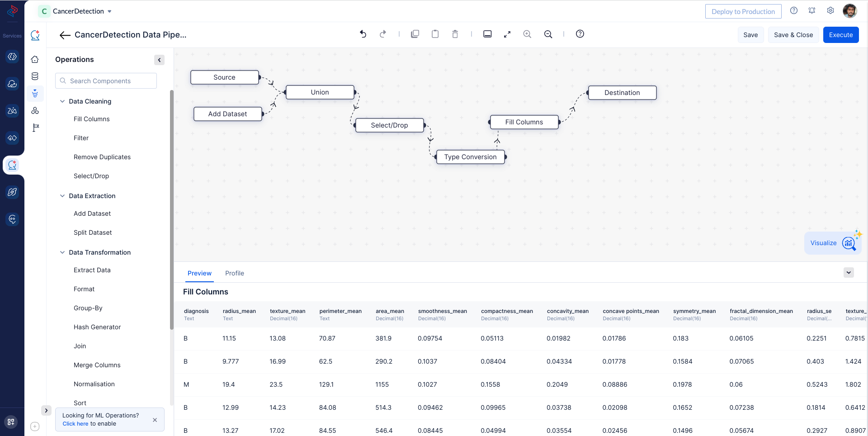Collapse the Data Cleaning section
868x436 pixels.
(62, 101)
